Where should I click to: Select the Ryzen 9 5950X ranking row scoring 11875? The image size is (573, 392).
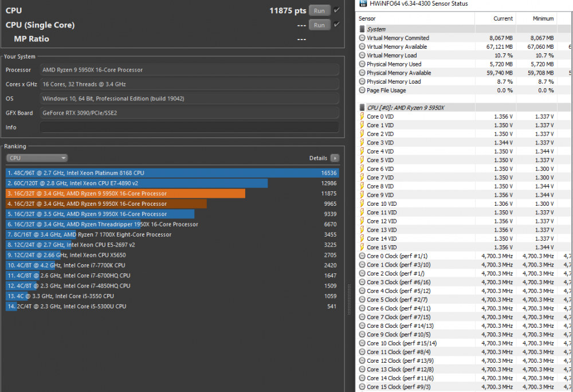(172, 193)
